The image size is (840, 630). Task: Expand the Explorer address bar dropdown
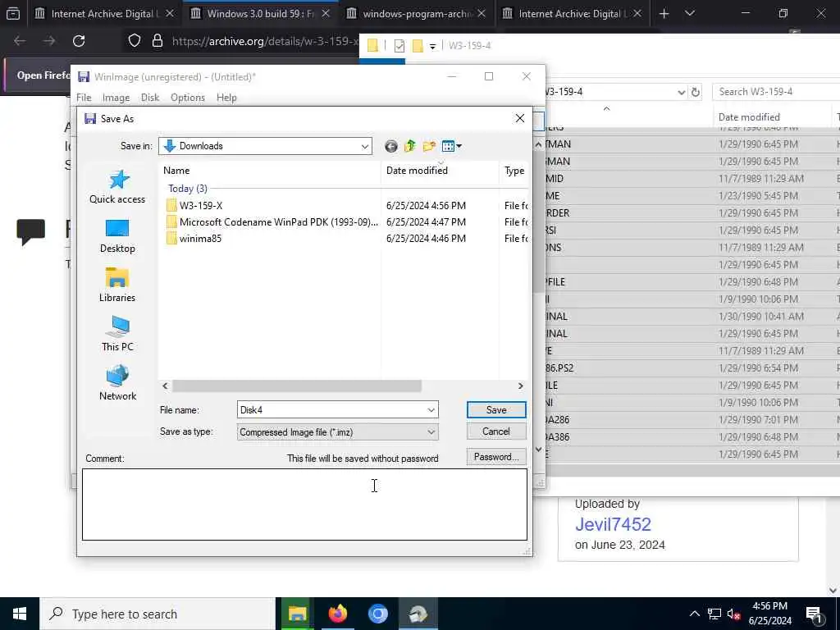click(681, 92)
